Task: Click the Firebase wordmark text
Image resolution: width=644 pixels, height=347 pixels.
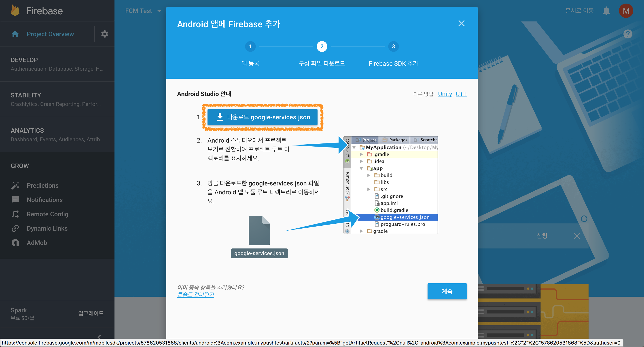Action: click(44, 11)
